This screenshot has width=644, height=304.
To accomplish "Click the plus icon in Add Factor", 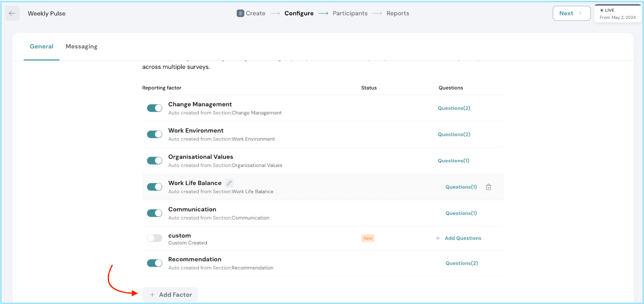I will (152, 295).
